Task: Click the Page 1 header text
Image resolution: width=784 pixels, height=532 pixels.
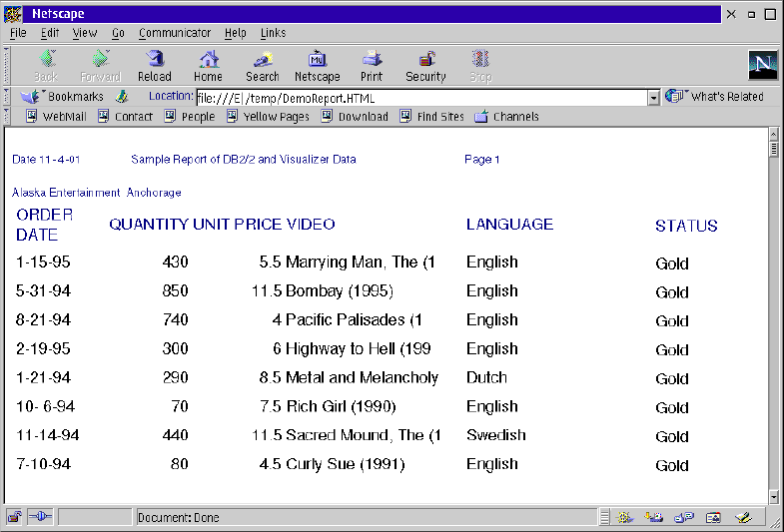Action: tap(482, 160)
